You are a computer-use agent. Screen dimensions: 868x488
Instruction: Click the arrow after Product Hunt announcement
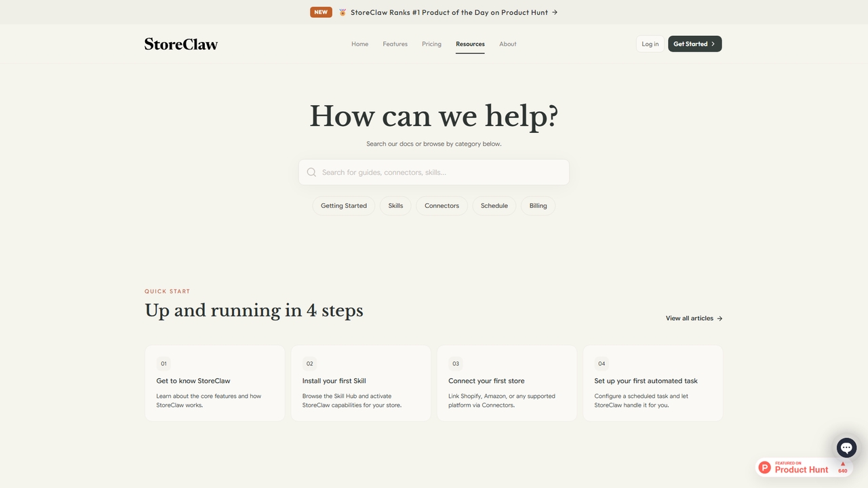[x=555, y=12]
